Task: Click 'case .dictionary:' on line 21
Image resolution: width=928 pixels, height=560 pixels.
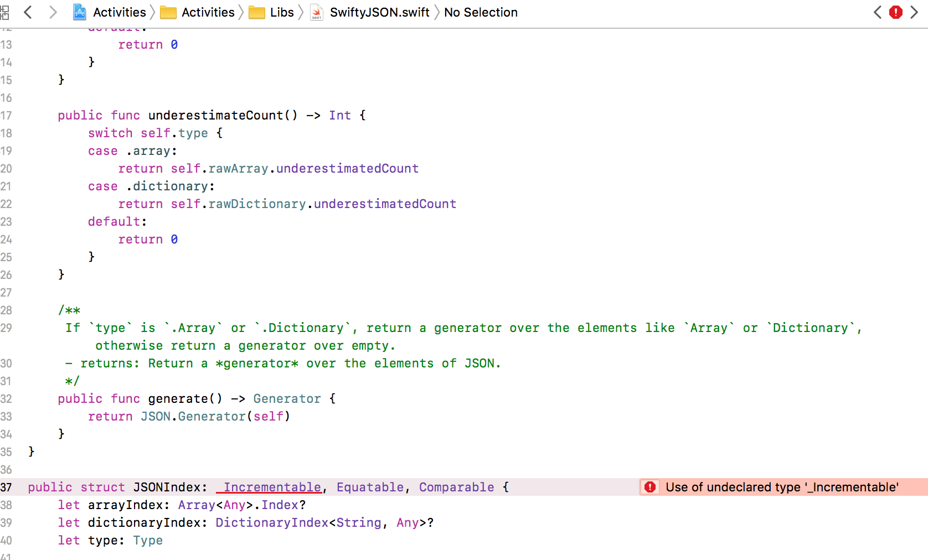Action: (x=151, y=186)
